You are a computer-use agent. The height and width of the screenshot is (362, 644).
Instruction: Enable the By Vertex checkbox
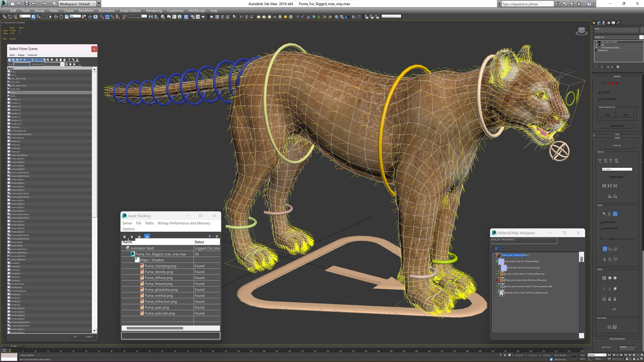tap(600, 93)
